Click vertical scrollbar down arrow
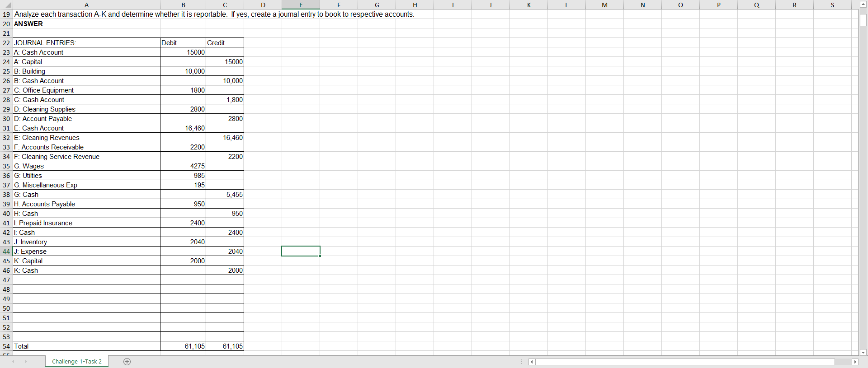Screen dimensions: 868x368 (x=863, y=352)
